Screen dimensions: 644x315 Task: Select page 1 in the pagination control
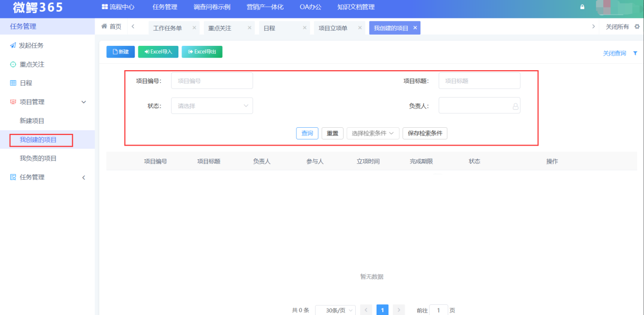coord(382,309)
